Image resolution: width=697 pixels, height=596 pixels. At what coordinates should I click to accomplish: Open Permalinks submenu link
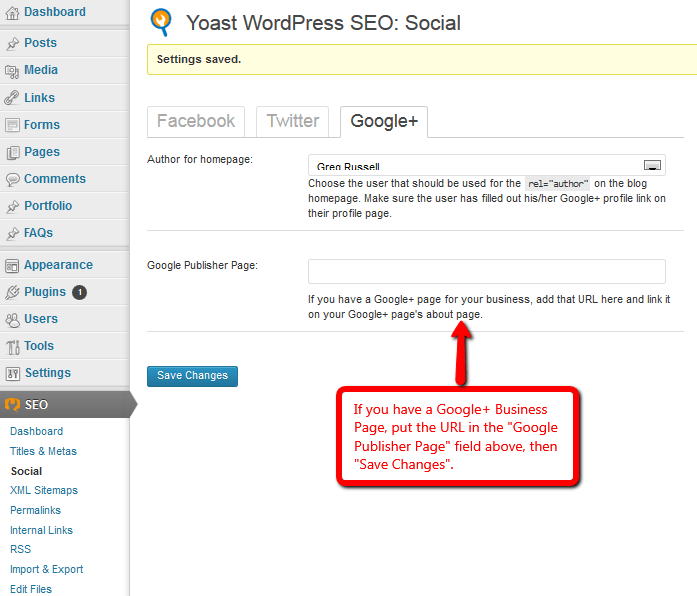click(x=36, y=510)
